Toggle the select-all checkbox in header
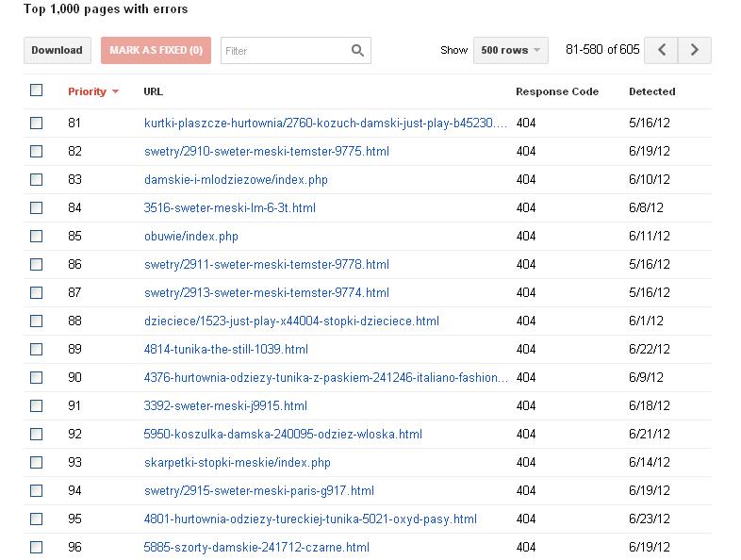This screenshot has width=741, height=560. coord(37,91)
